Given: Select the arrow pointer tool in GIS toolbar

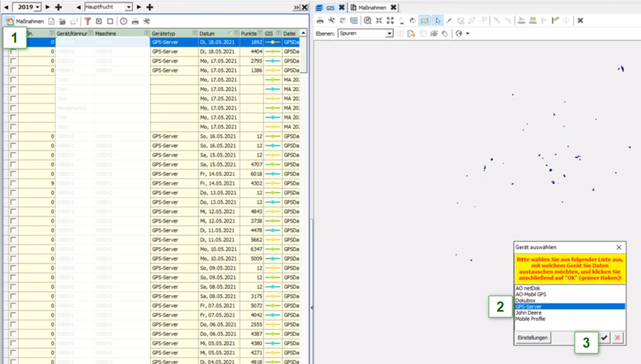Looking at the screenshot, I should click(x=438, y=20).
